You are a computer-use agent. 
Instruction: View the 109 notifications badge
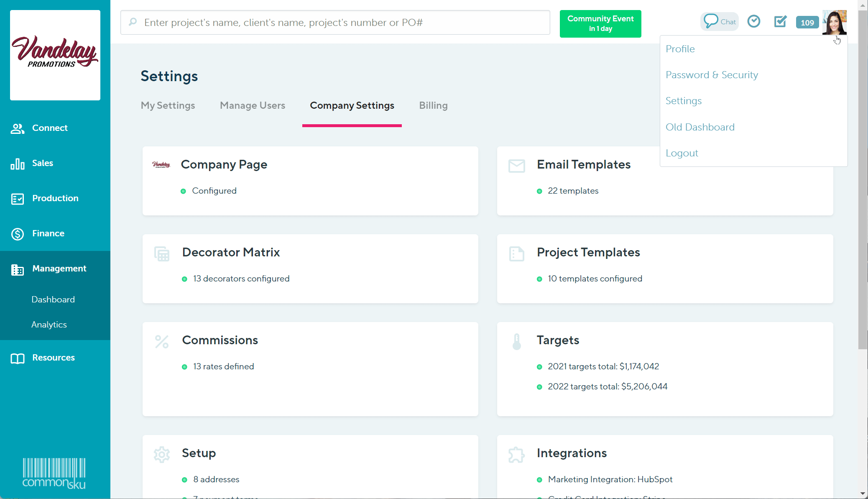click(807, 23)
